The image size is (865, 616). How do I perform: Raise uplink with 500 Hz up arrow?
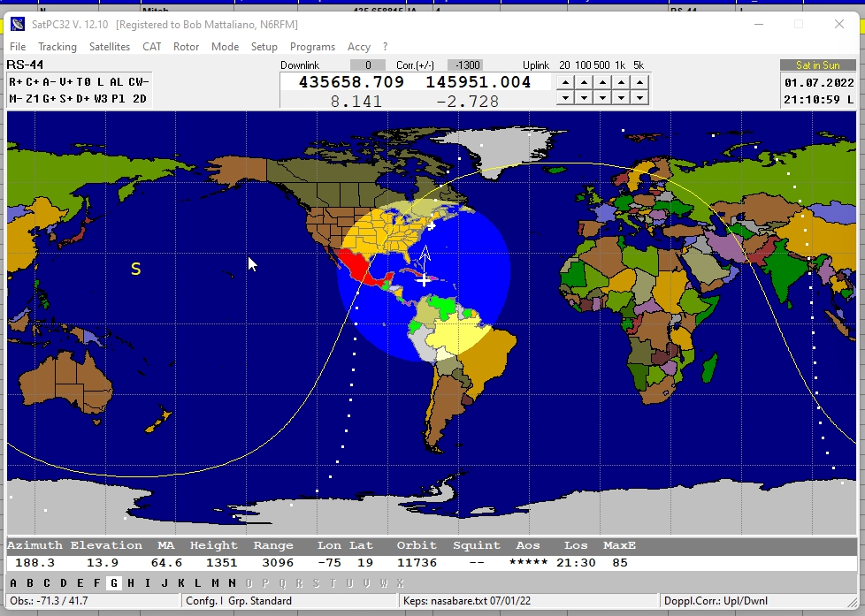coord(602,83)
